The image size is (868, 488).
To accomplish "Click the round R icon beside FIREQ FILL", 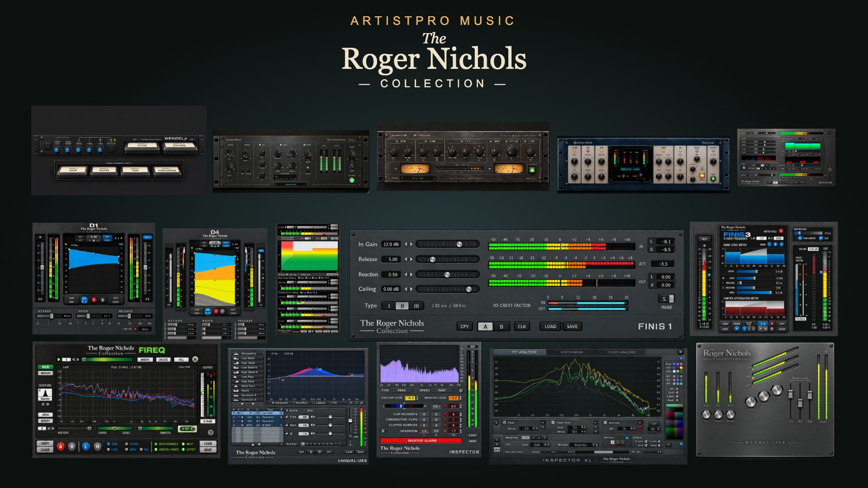I will click(x=195, y=359).
